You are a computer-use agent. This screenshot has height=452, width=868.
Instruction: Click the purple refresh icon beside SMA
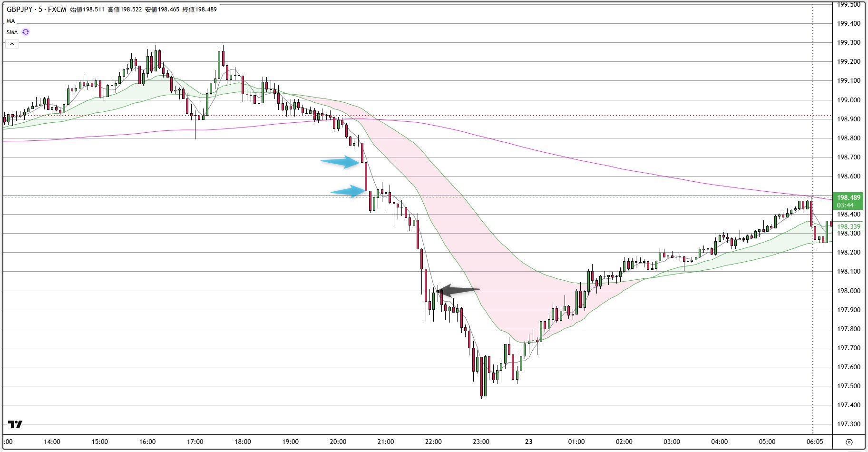click(x=26, y=32)
